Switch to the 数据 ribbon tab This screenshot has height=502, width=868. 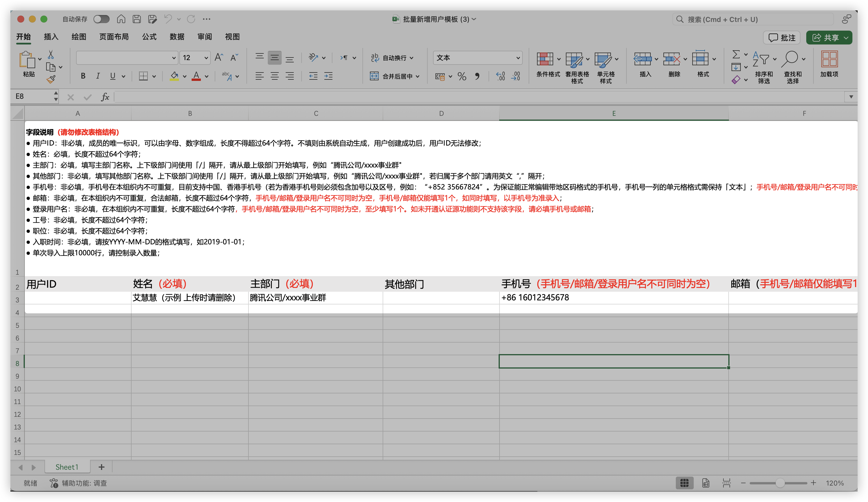177,37
